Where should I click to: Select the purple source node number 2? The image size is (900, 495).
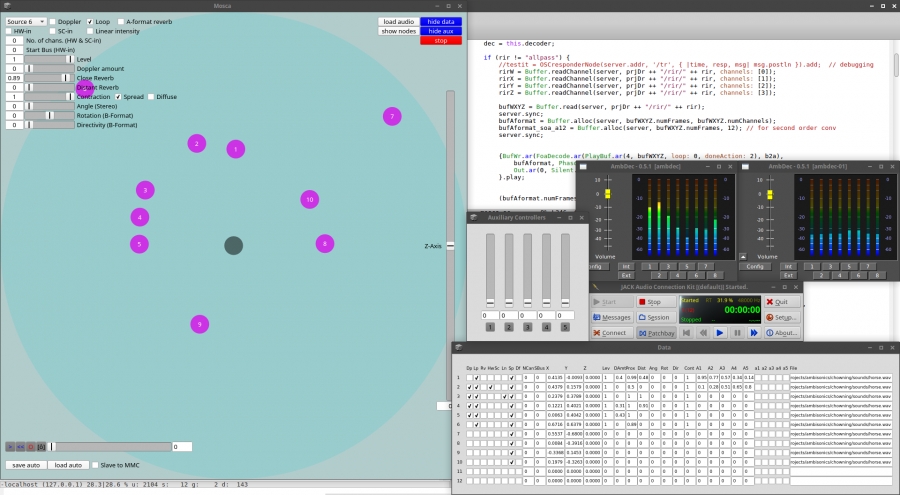[x=197, y=144]
